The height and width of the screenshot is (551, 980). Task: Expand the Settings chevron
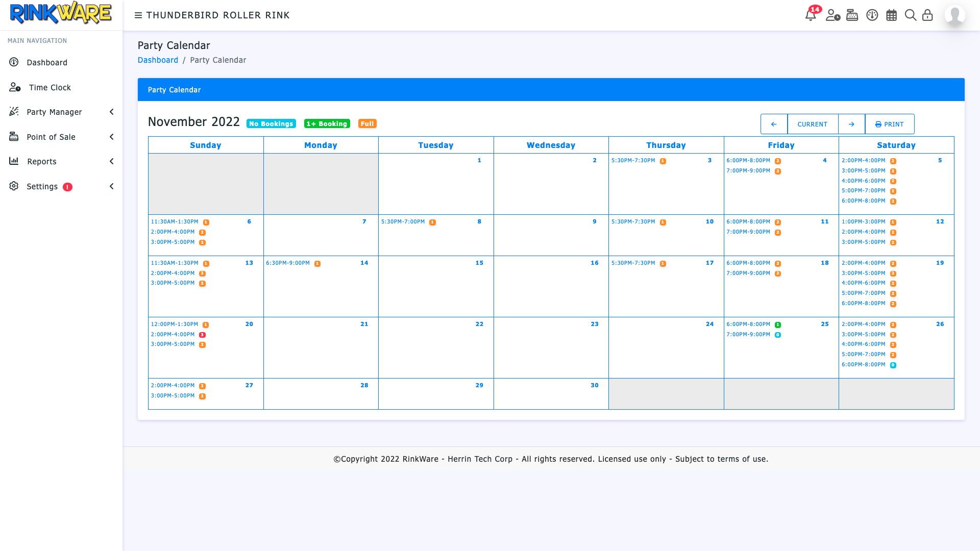pos(111,186)
